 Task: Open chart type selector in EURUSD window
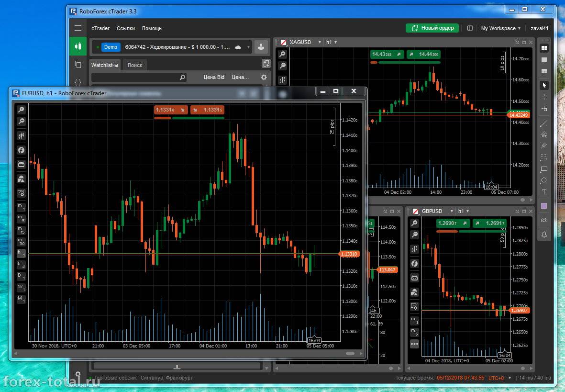(x=21, y=136)
